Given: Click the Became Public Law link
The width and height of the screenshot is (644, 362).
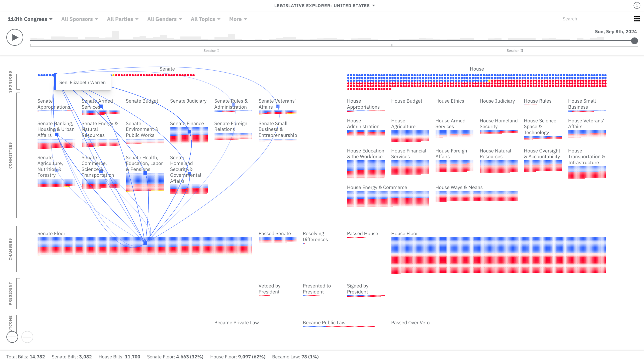Looking at the screenshot, I should coord(324,322).
